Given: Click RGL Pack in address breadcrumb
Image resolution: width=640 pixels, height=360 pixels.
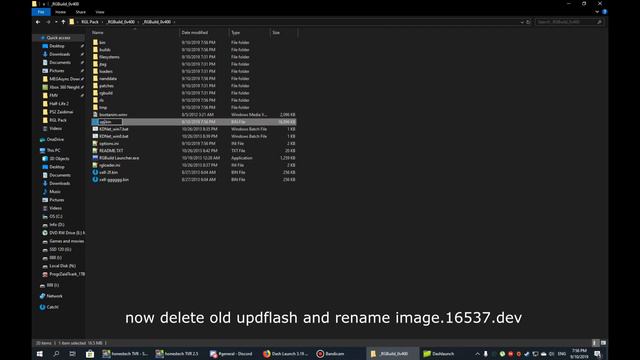Looking at the screenshot, I should [90, 22].
